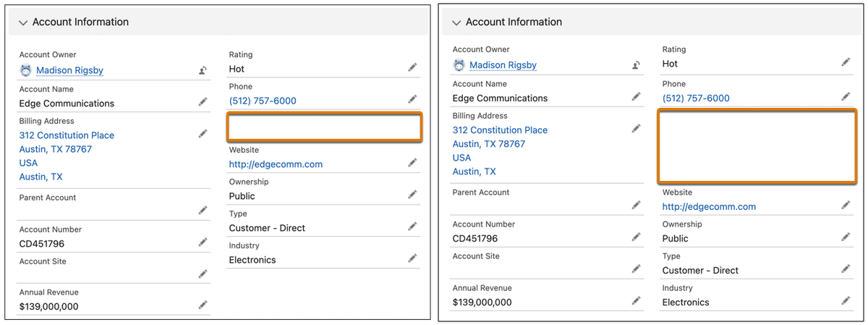Edit Ownership pencil in right panel
Image resolution: width=868 pixels, height=325 pixels.
pos(846,237)
